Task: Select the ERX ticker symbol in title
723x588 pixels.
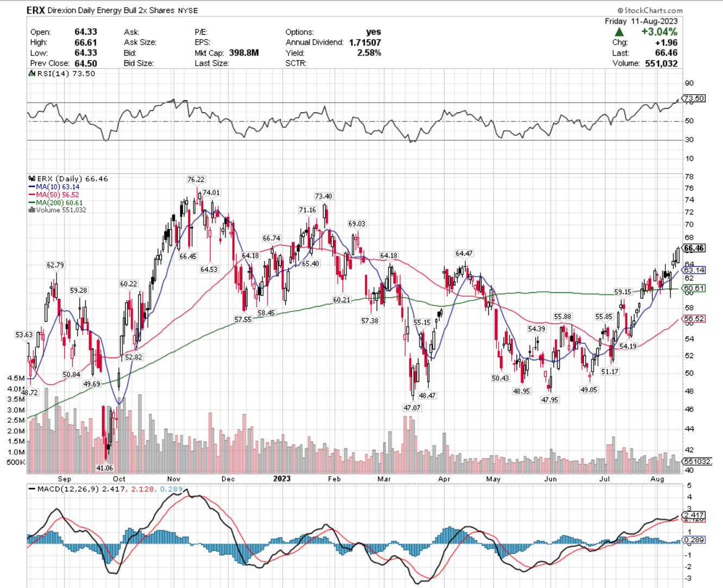Action: tap(36, 10)
